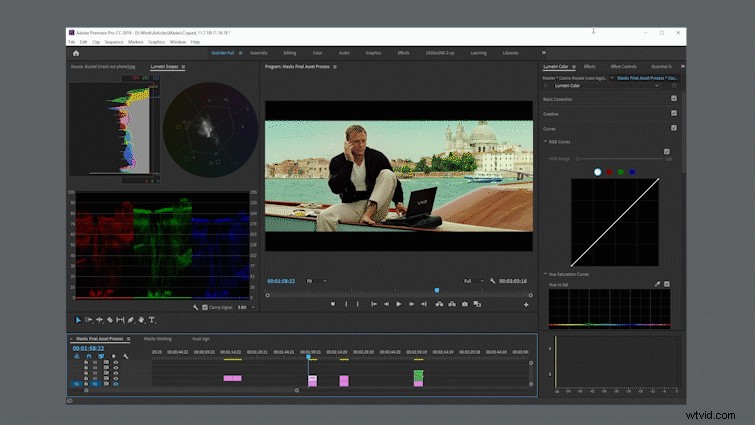Viewport: 755px width, 425px height.
Task: Switch to the Effect Controls tab
Action: click(x=624, y=66)
